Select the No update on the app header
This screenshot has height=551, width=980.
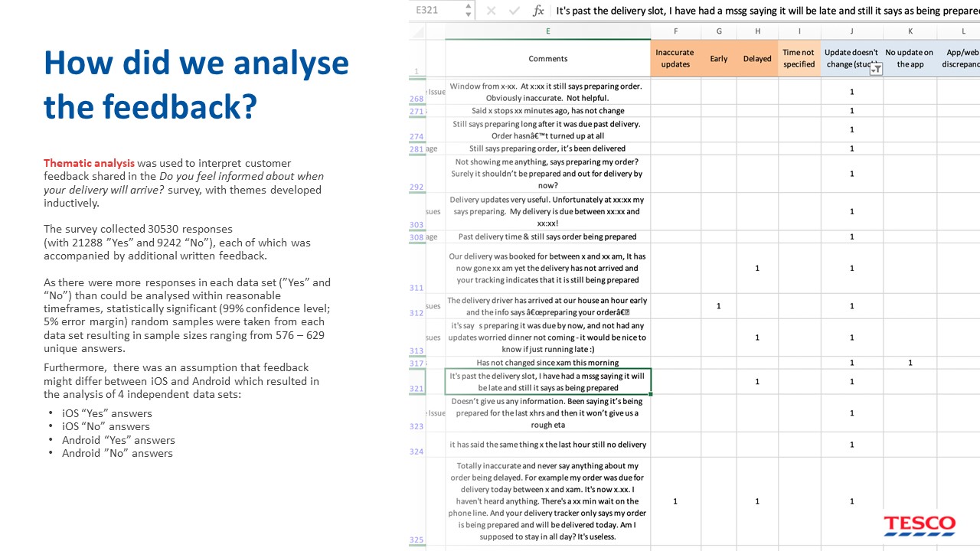click(x=910, y=58)
